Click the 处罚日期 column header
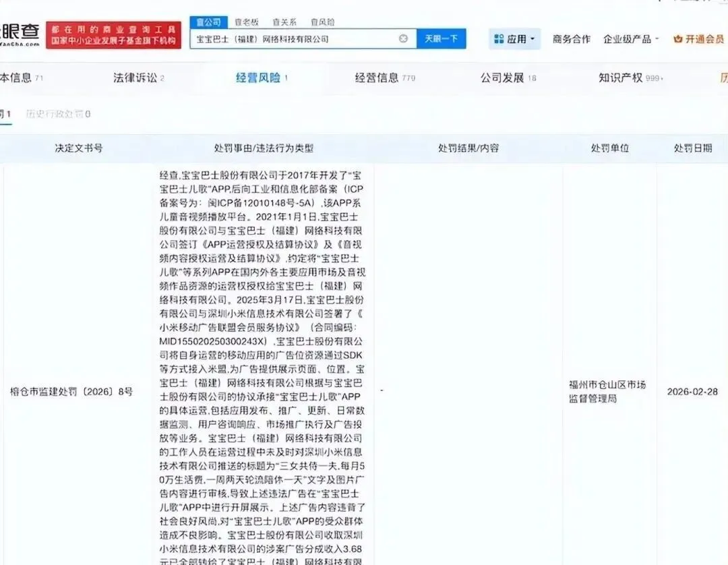 (693, 148)
